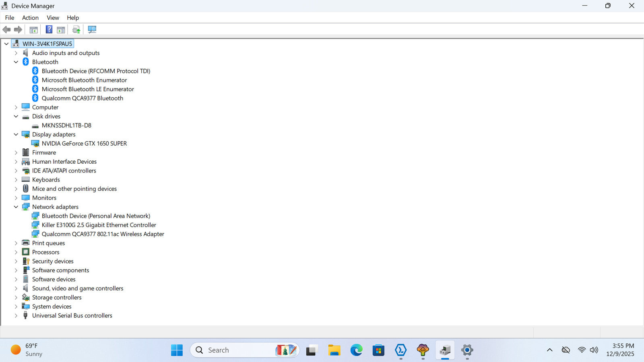Select Microsoft Bluetooth LE Enumerator
644x362 pixels.
tap(88, 89)
